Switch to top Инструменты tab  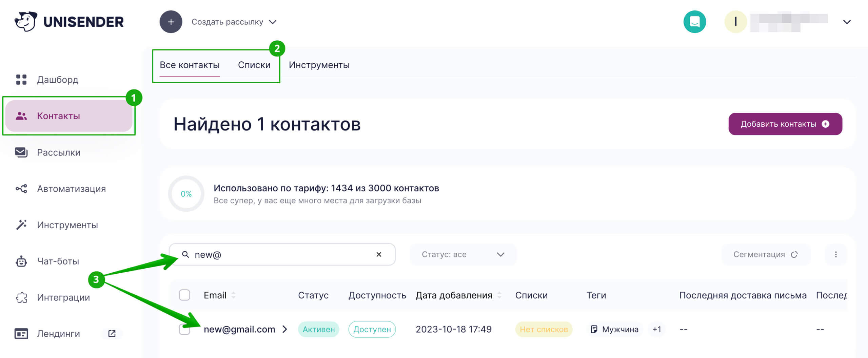tap(319, 65)
